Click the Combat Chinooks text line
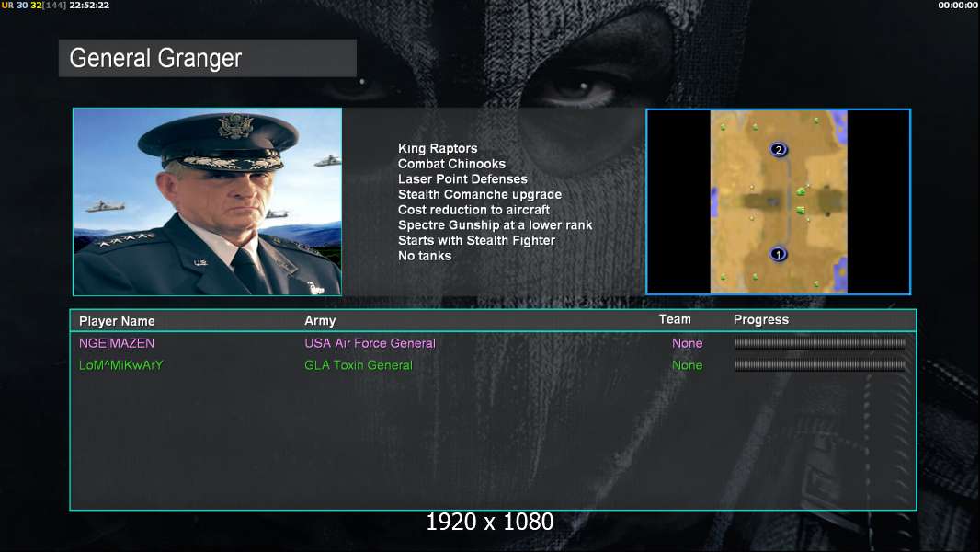The image size is (980, 552). pos(451,164)
